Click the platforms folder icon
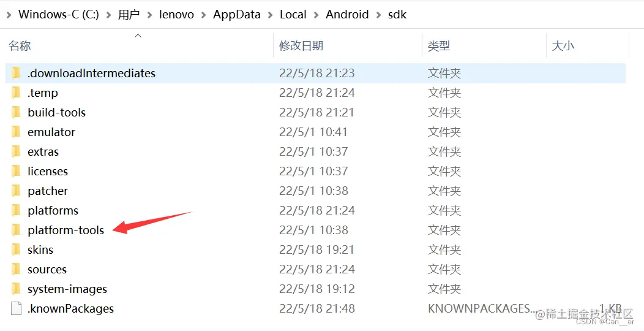Image resolution: width=644 pixels, height=331 pixels. click(x=16, y=210)
